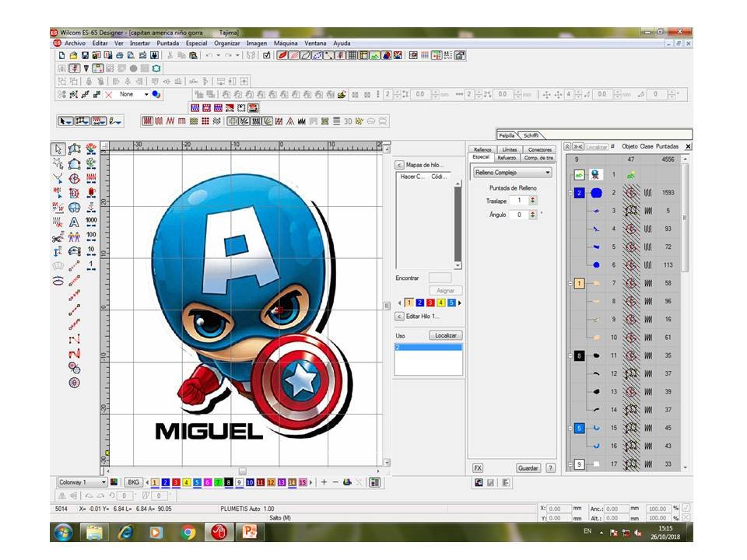Click the teal fabric shape icon
The image size is (747, 560).
coord(156,68)
